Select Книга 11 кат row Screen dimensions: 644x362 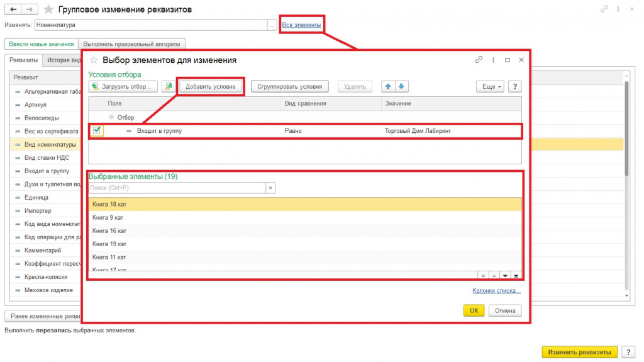click(x=305, y=257)
